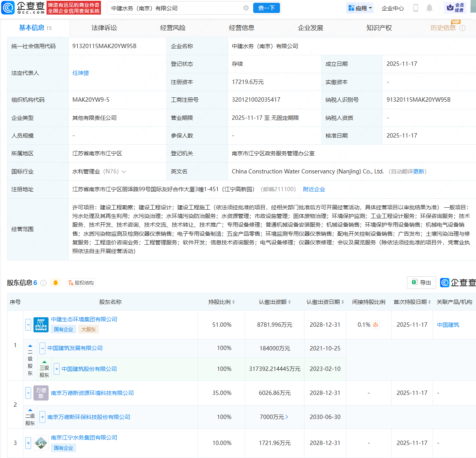Image resolution: width=476 pixels, height=458 pixels.
Task: Click the info icon next to 股东信息
Action: click(x=43, y=283)
